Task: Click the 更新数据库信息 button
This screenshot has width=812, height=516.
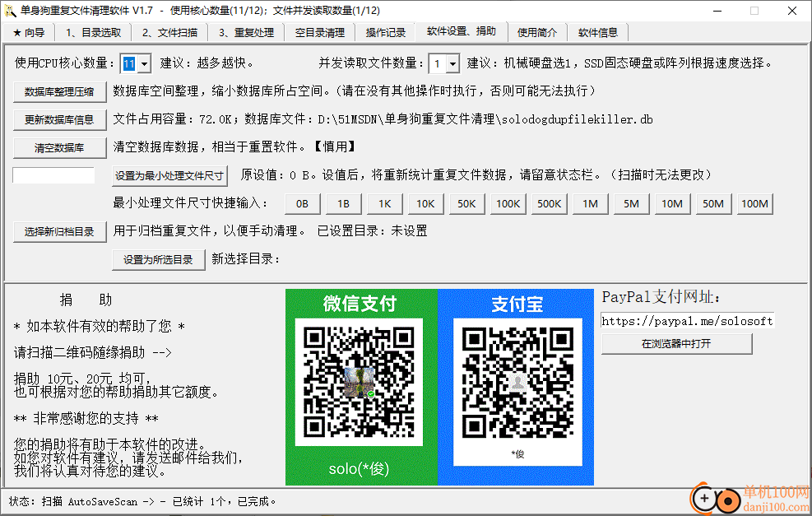Action: [59, 119]
